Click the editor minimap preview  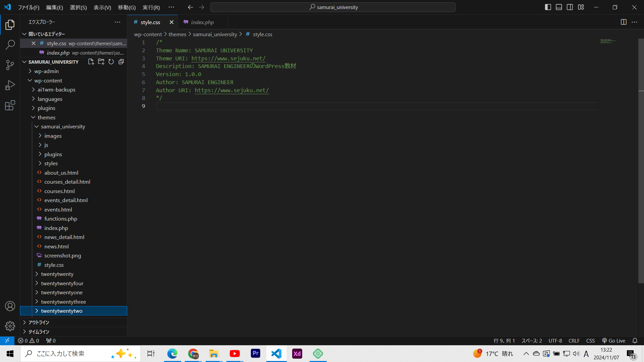point(608,41)
